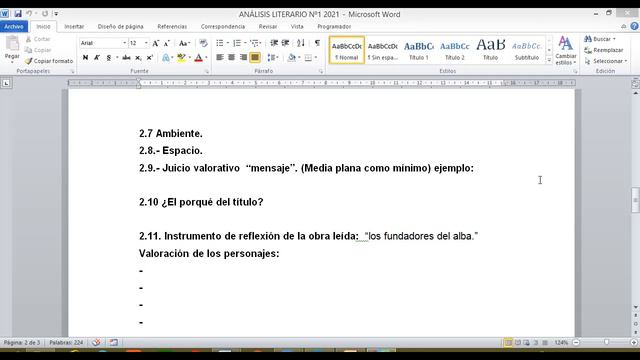Click the Copiar button

(38, 50)
